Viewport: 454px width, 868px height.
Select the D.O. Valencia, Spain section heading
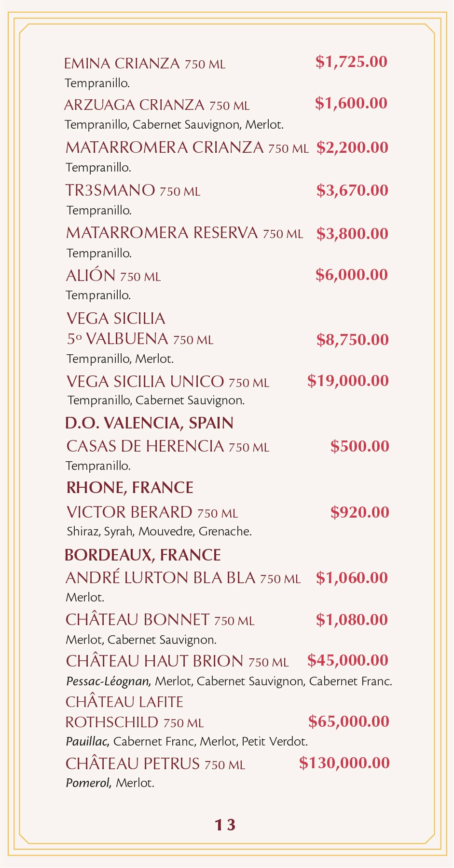(x=149, y=423)
